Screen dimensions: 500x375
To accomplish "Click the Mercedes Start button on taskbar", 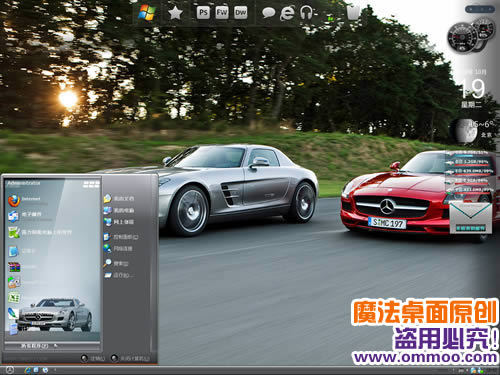I will coord(10,370).
